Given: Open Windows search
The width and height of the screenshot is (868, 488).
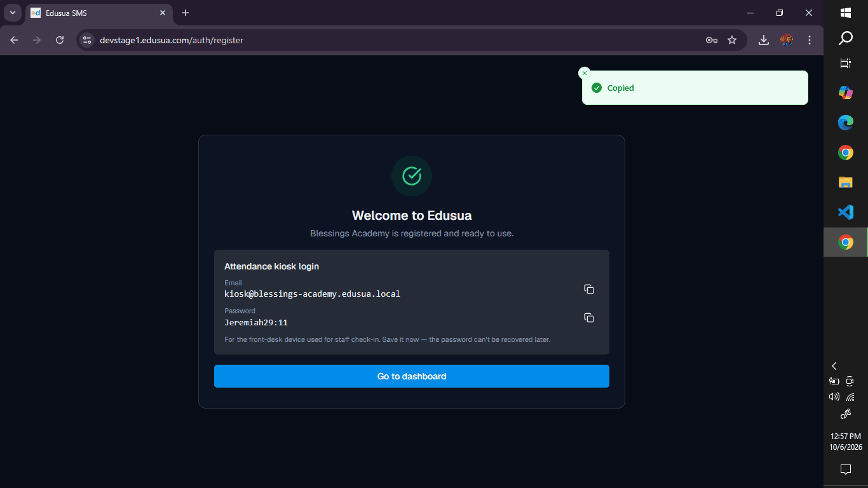Looking at the screenshot, I should [x=846, y=38].
